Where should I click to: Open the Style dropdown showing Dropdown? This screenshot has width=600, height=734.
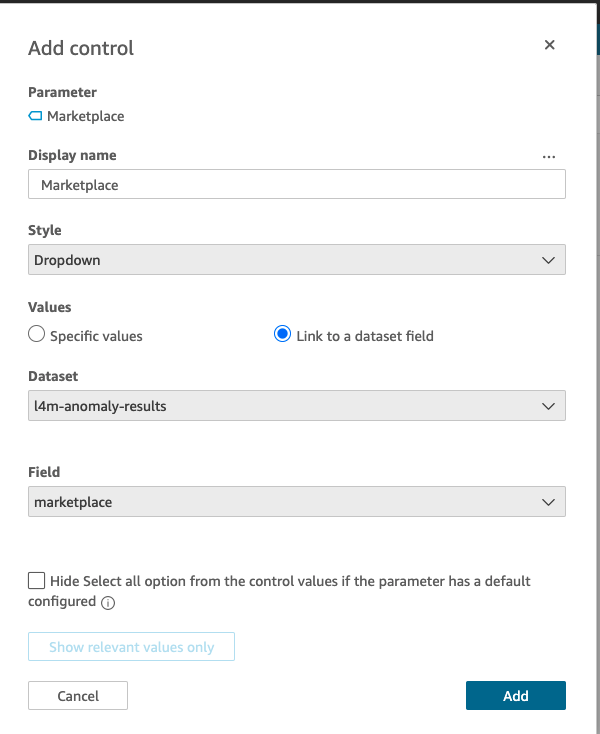coord(297,259)
